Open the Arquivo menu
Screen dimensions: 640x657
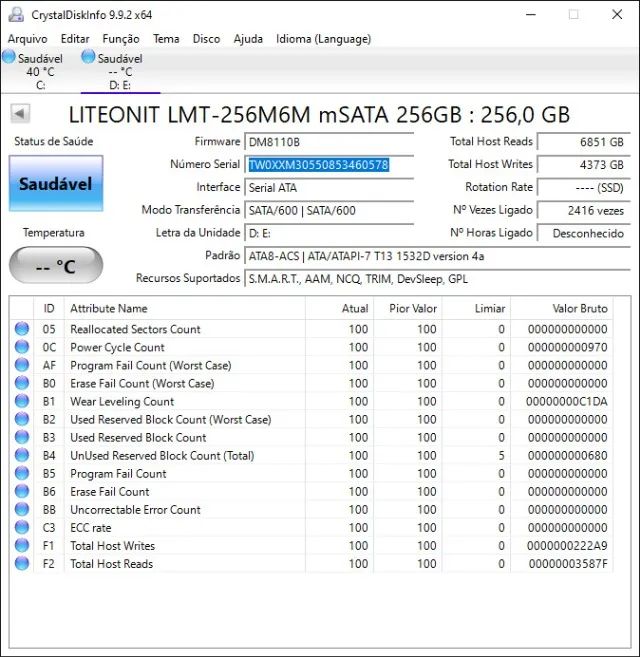point(27,39)
